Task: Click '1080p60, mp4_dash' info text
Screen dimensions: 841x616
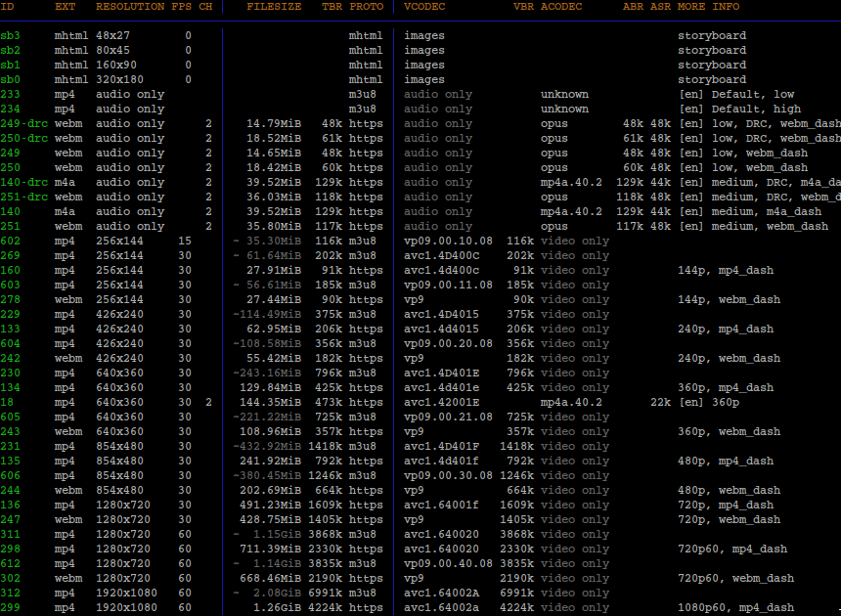Action: (735, 607)
